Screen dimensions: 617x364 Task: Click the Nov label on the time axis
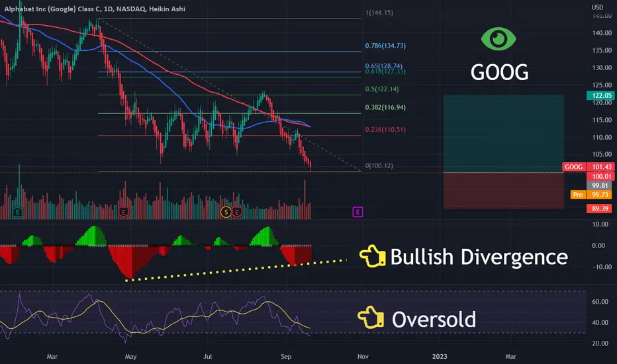[363, 357]
